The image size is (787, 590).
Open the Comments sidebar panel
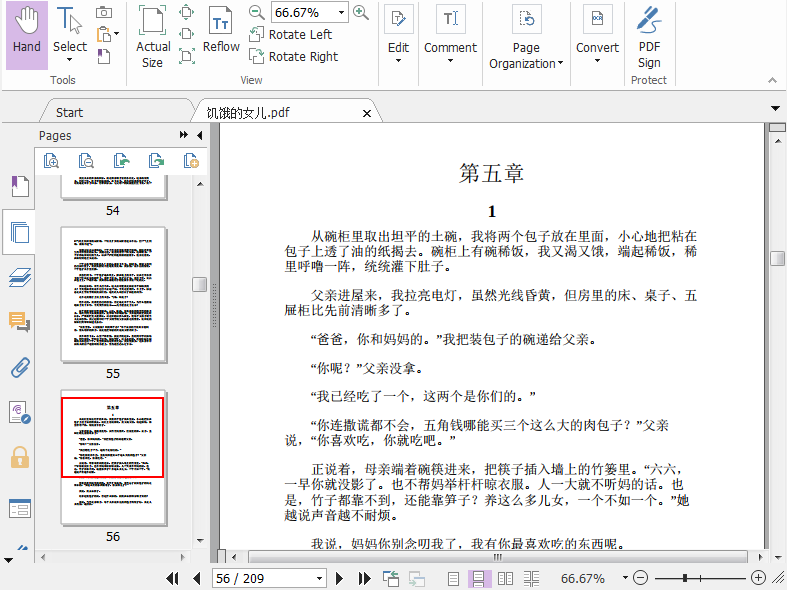(x=20, y=322)
